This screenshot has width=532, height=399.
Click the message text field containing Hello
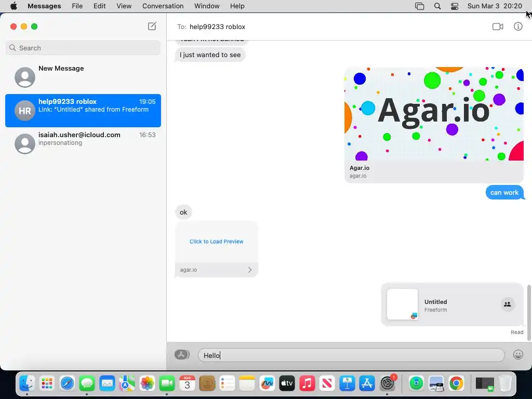pos(351,355)
